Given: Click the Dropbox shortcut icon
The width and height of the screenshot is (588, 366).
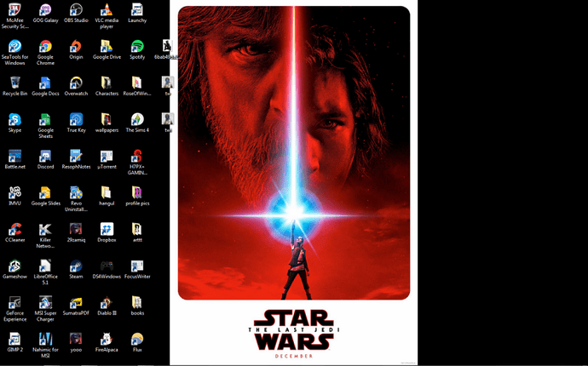Looking at the screenshot, I should 107,230.
